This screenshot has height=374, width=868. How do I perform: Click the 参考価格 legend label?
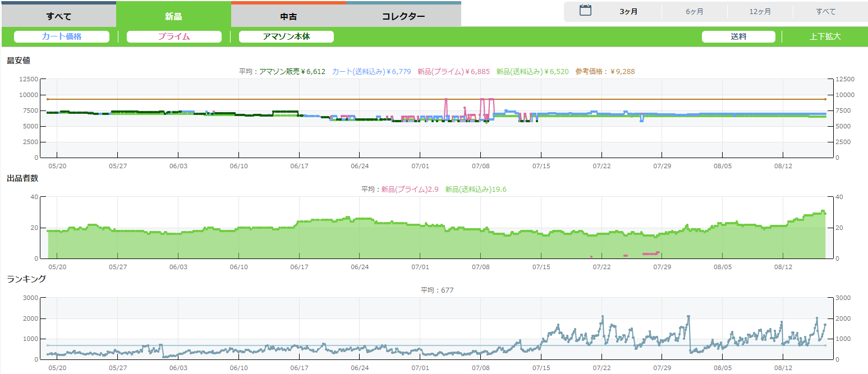pyautogui.click(x=605, y=72)
